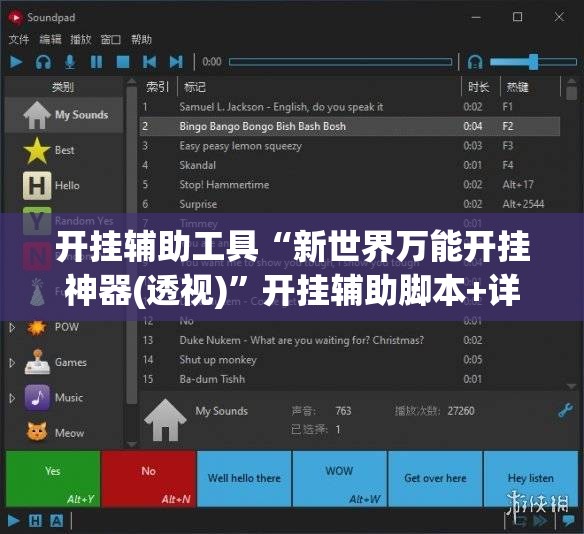Click the 类别 category panel header
Image resolution: width=584 pixels, height=534 pixels.
point(63,87)
